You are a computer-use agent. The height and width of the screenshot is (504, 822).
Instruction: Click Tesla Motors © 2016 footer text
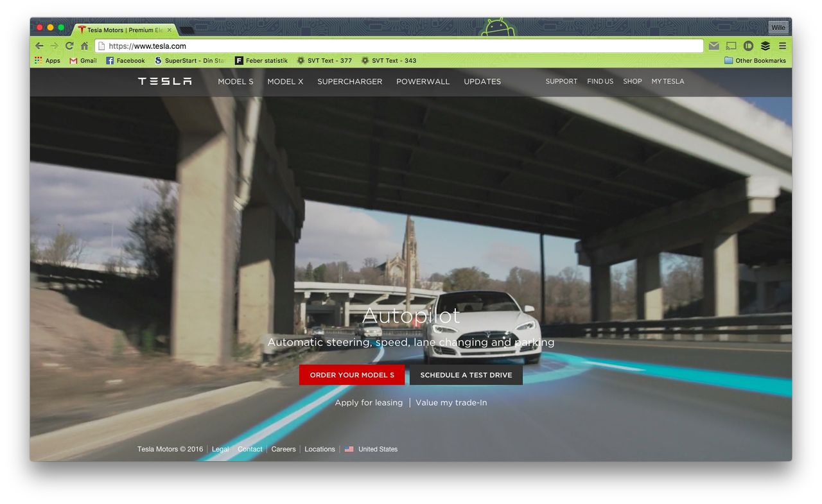coord(170,449)
